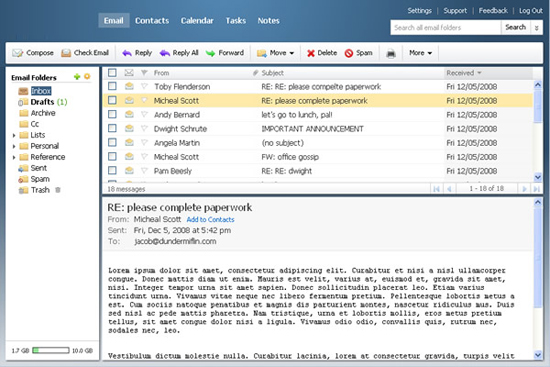The height and width of the screenshot is (367, 550).
Task: Go to next page of messages
Action: coord(524,189)
